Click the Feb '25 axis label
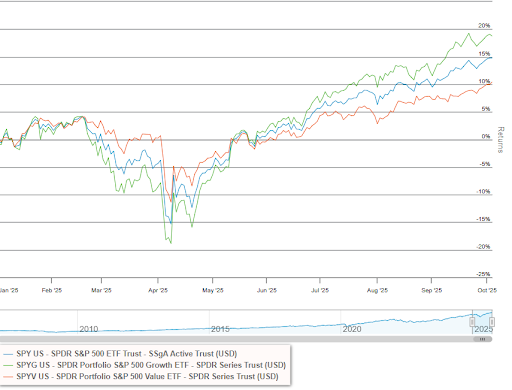This screenshot has height=390, width=512. [52, 290]
